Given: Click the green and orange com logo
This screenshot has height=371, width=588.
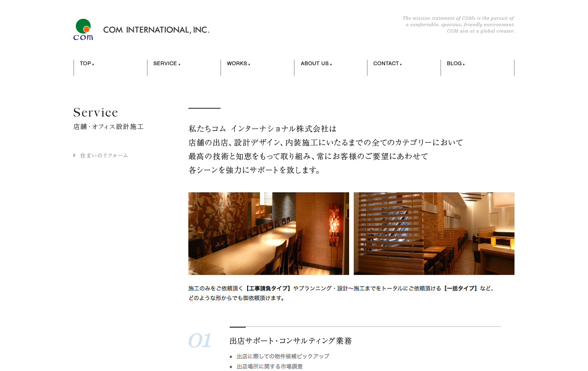Looking at the screenshot, I should [x=83, y=29].
